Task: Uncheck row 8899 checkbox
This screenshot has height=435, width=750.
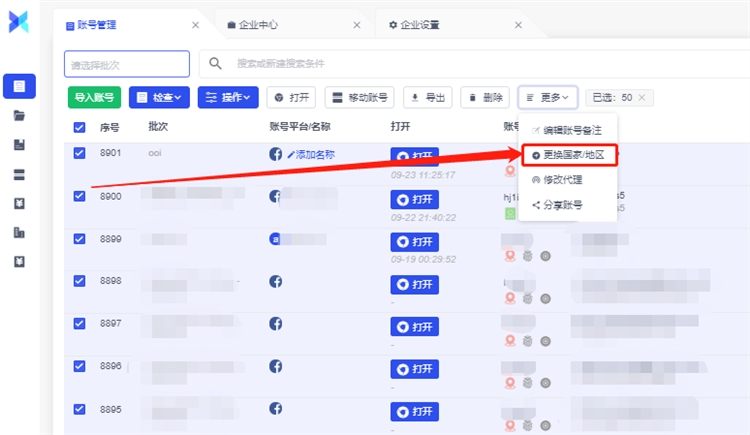Action: 79,239
